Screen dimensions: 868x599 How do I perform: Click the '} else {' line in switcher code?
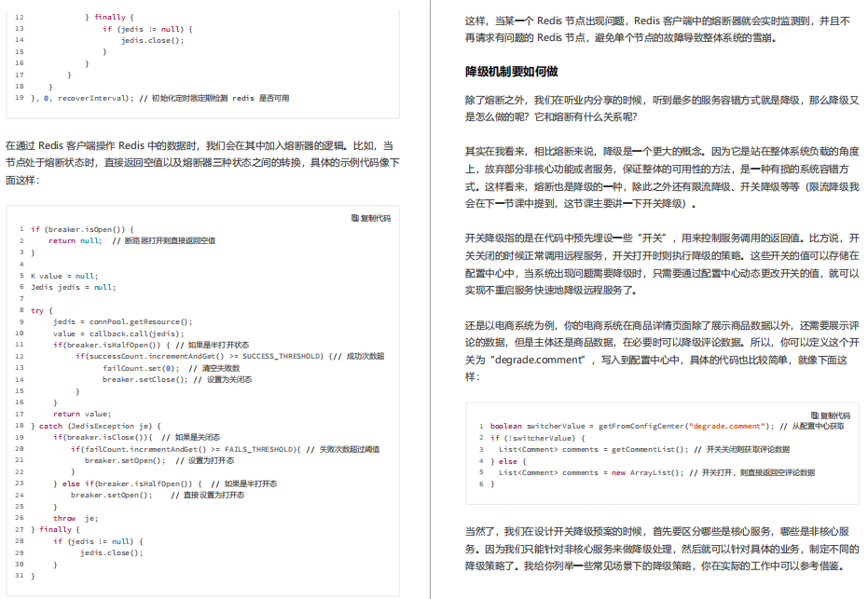tap(508, 461)
